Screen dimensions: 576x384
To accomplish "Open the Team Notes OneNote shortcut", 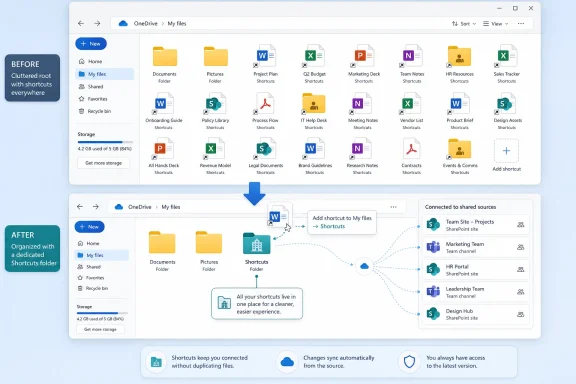I will tap(412, 64).
